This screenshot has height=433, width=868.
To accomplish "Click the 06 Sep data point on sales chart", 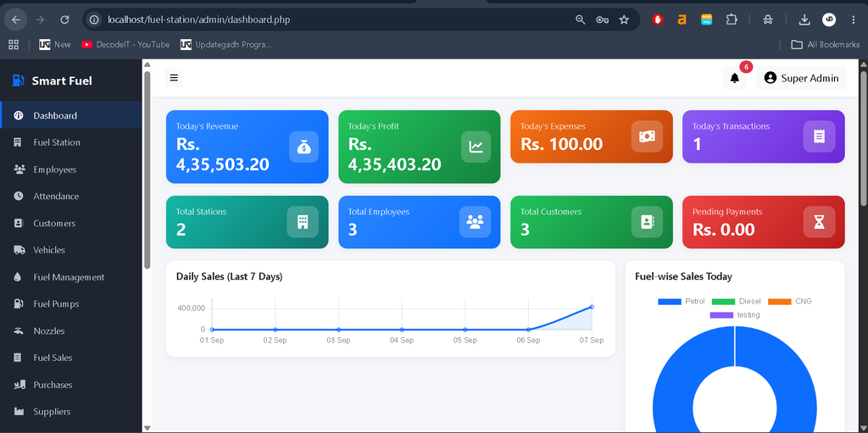I will click(529, 330).
